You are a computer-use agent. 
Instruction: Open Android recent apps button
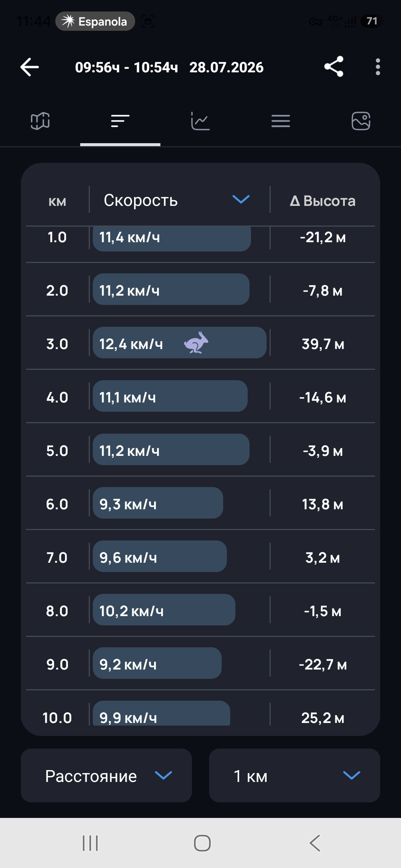point(90,843)
